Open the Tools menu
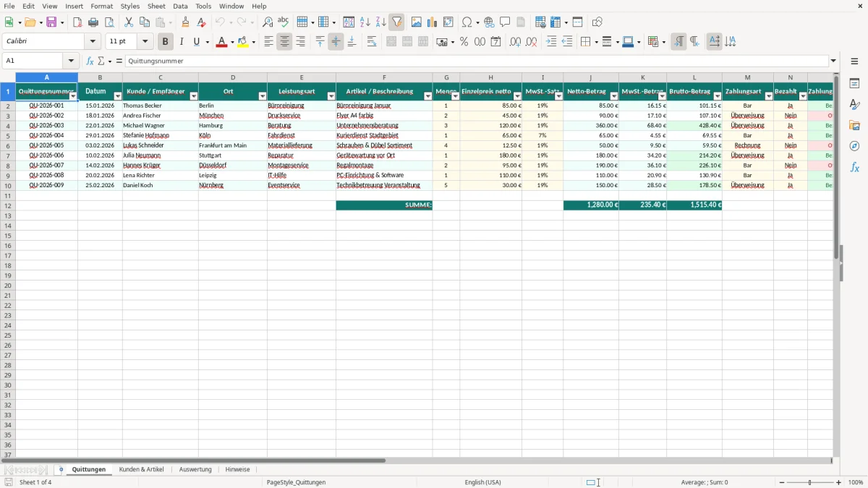The image size is (868, 488). coord(203,6)
